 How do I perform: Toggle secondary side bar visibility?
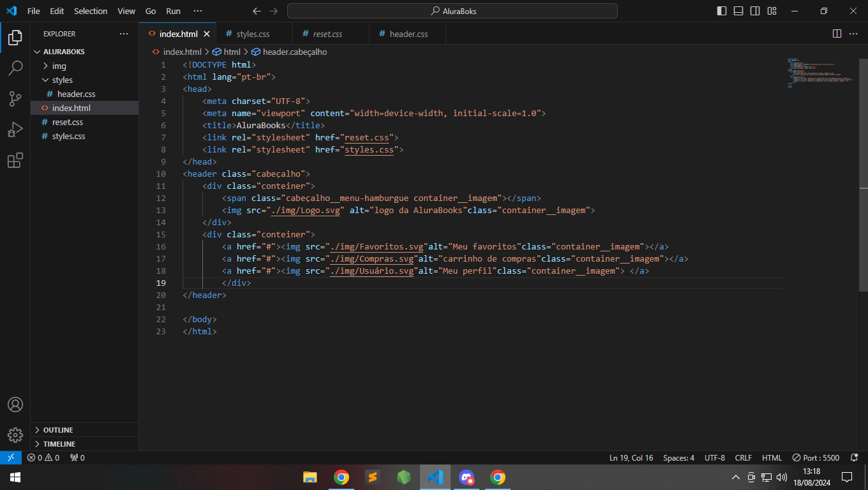click(x=755, y=11)
